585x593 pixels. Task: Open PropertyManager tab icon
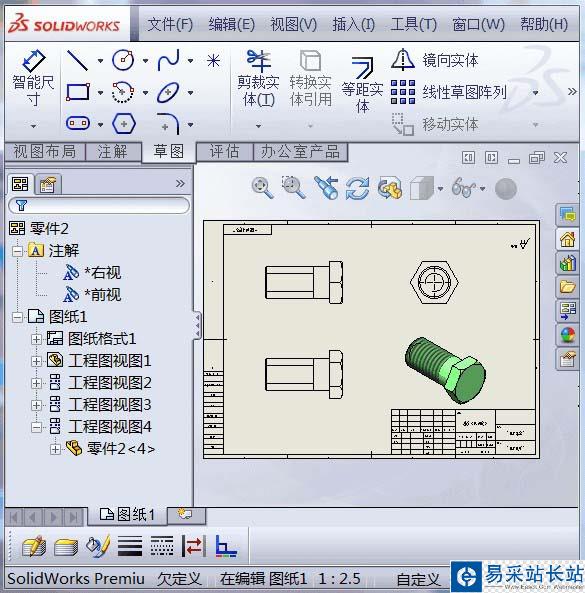[x=48, y=185]
